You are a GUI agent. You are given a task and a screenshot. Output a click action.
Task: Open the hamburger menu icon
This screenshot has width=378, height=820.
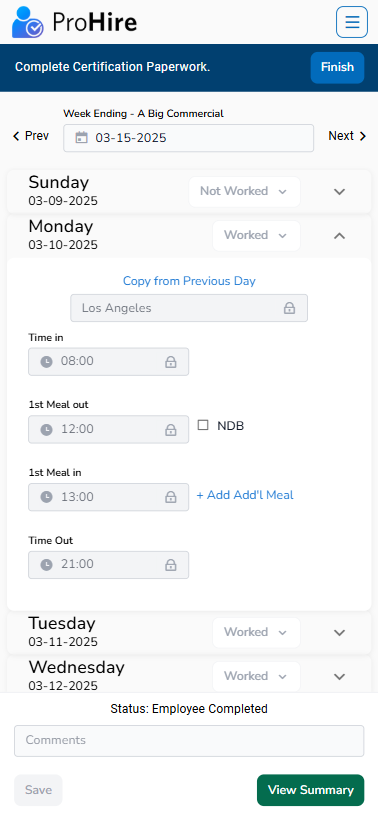(351, 22)
